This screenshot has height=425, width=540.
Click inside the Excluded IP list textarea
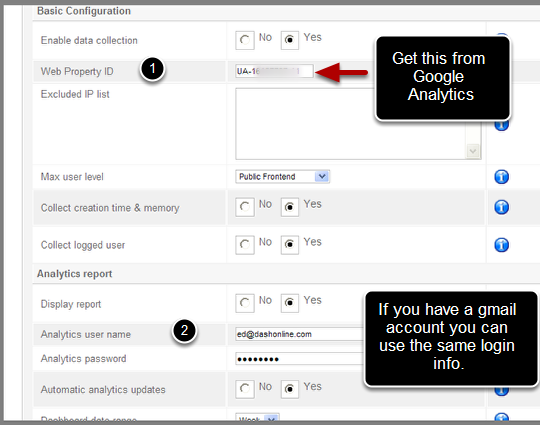[x=350, y=124]
